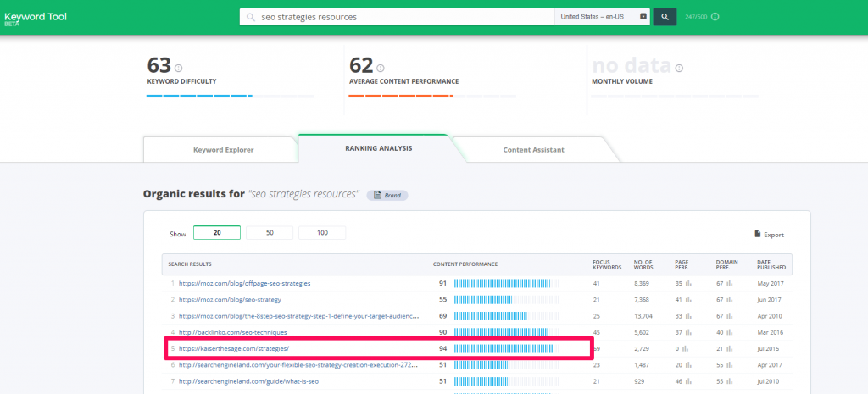Open the info icon next to 247/500 quota
Image resolution: width=868 pixels, height=394 pixels.
pyautogui.click(x=715, y=17)
